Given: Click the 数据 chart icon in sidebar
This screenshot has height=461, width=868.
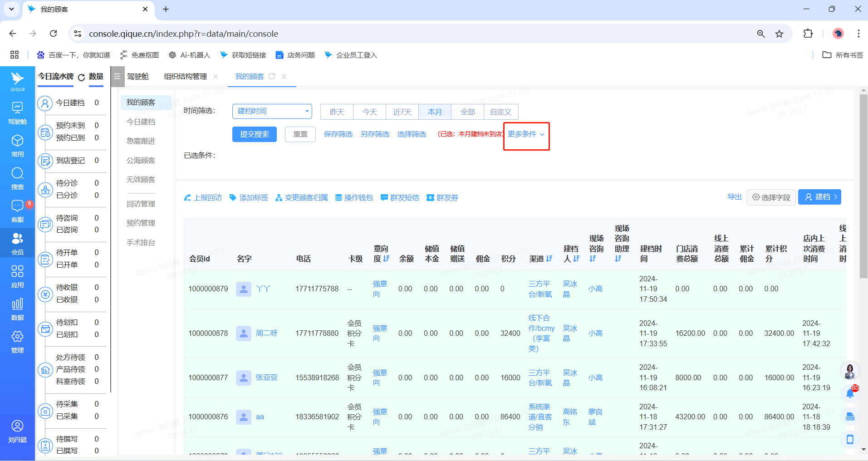Looking at the screenshot, I should 17,304.
